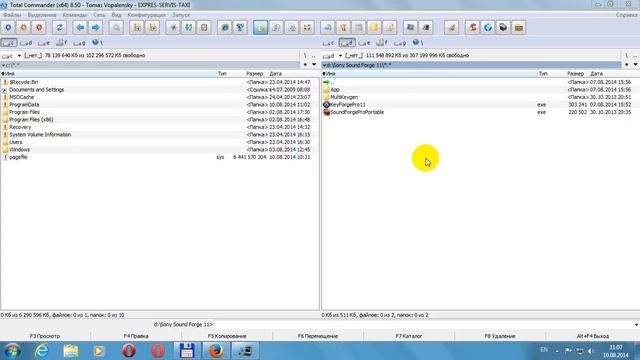Select the Windows folder in left panel
This screenshot has width=640, height=360.
coord(19,149)
